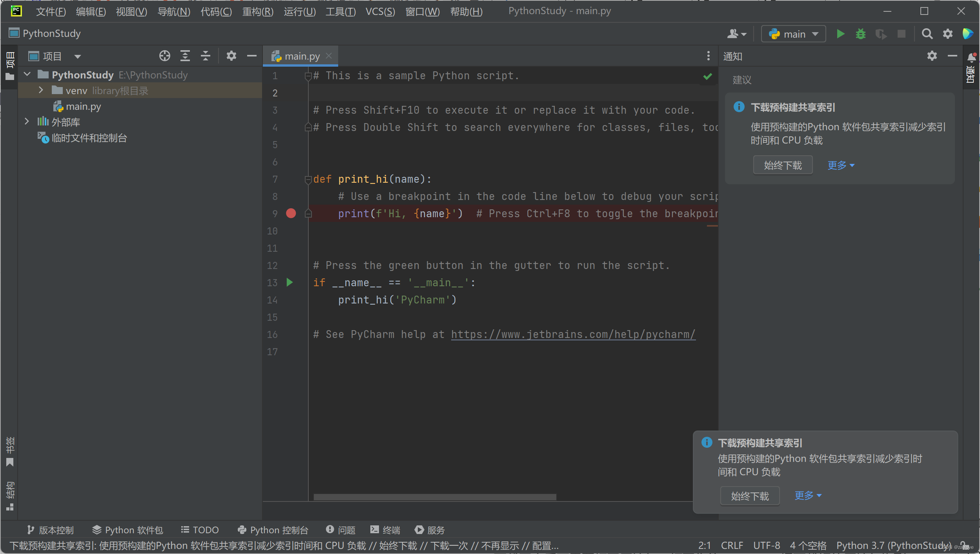The image size is (980, 554).
Task: Open the TODO tool window
Action: (x=200, y=530)
